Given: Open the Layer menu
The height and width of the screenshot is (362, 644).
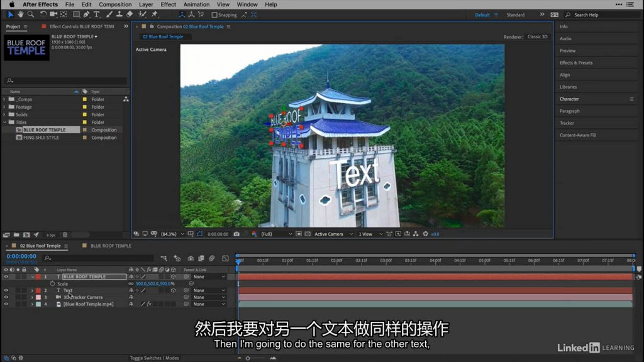Looking at the screenshot, I should point(146,4).
